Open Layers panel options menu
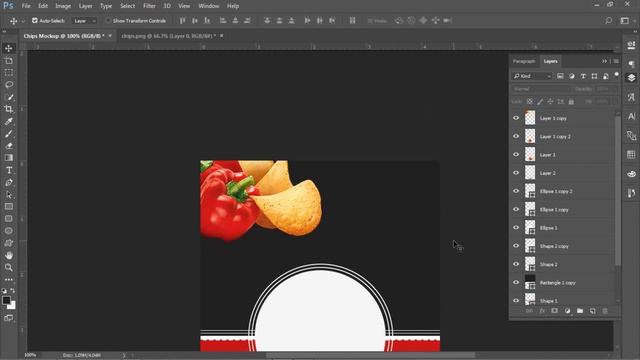Image resolution: width=640 pixels, height=360 pixels. pyautogui.click(x=616, y=61)
